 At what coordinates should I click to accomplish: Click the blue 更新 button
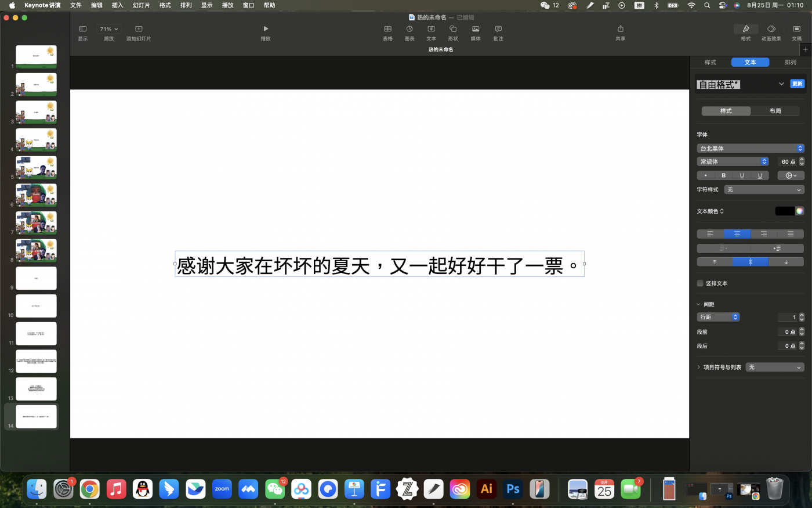click(x=797, y=84)
